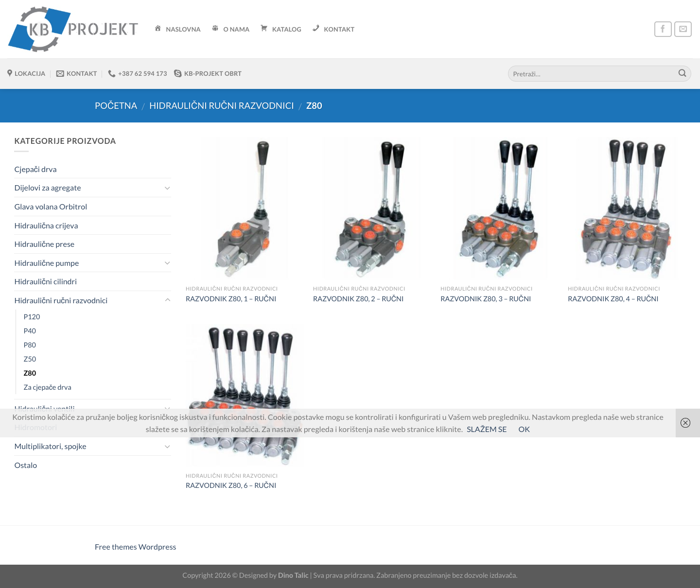Click the map pin icon beside LOKACIJA
The height and width of the screenshot is (588, 700).
(10, 73)
